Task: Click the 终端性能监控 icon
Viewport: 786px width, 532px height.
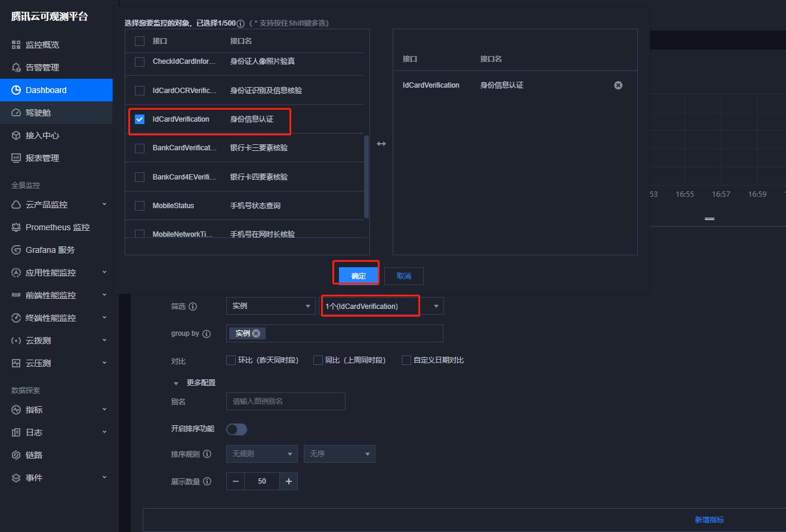Action: click(16, 318)
